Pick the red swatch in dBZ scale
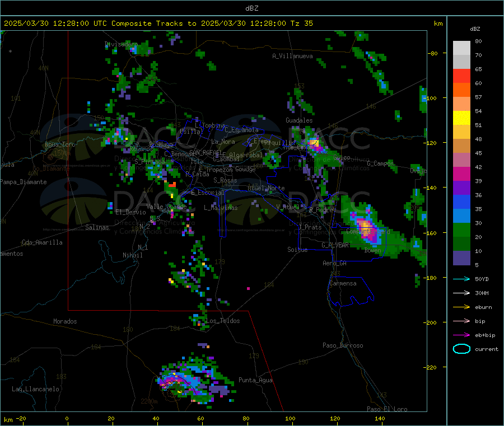The image size is (504, 426). click(461, 76)
